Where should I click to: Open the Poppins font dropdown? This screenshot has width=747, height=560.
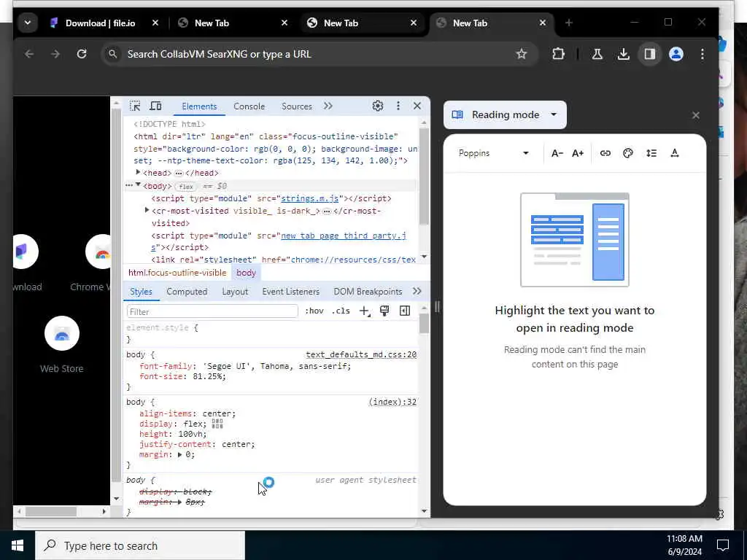tap(494, 153)
